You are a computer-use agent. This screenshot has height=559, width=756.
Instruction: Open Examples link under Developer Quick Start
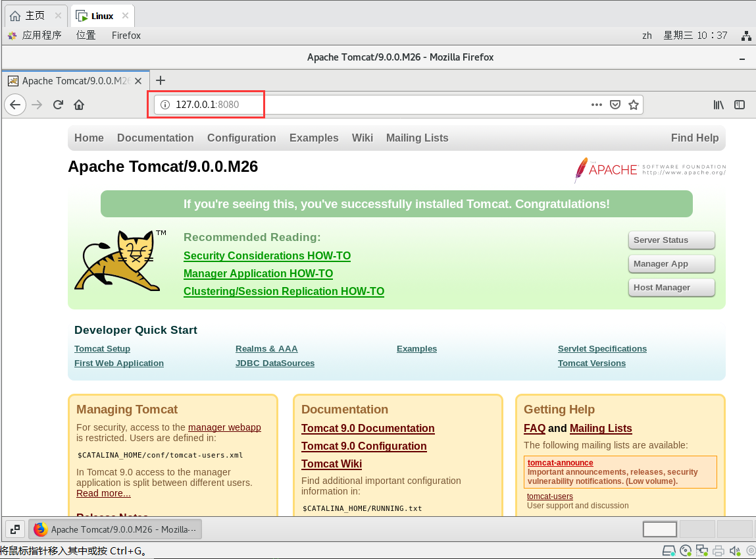point(416,349)
